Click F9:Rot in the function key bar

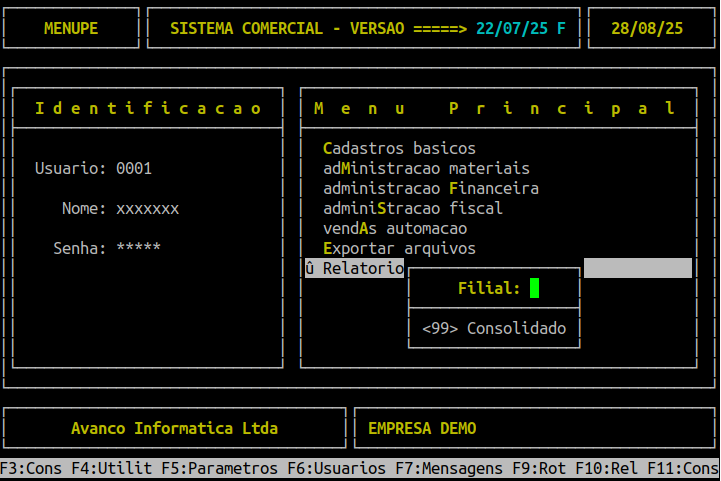click(x=539, y=469)
